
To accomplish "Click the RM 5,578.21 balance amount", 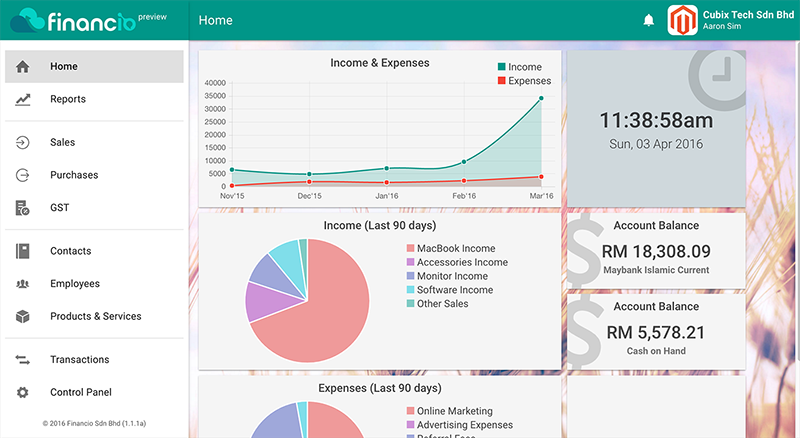I will (x=656, y=333).
